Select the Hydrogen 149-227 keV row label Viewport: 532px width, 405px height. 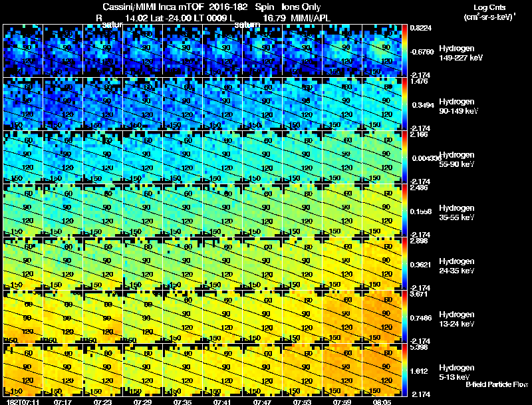click(x=461, y=53)
